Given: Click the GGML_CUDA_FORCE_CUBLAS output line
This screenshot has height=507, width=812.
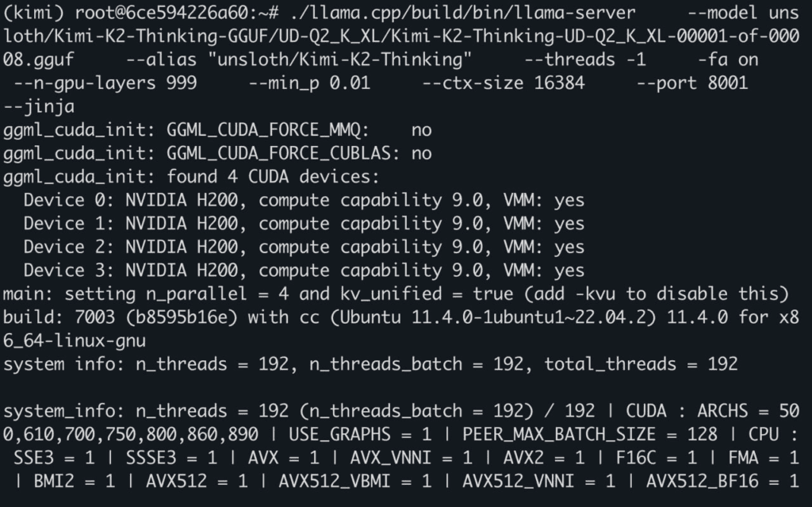Looking at the screenshot, I should (217, 153).
